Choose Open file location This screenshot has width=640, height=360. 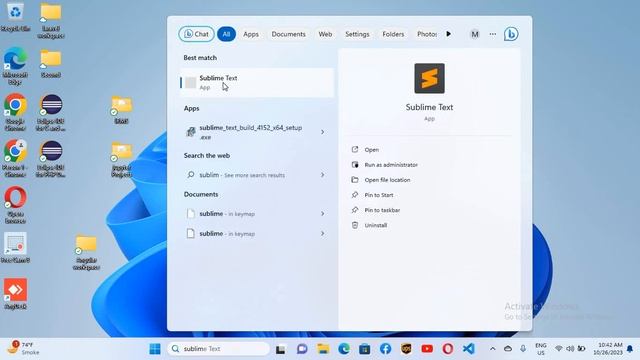pos(387,180)
